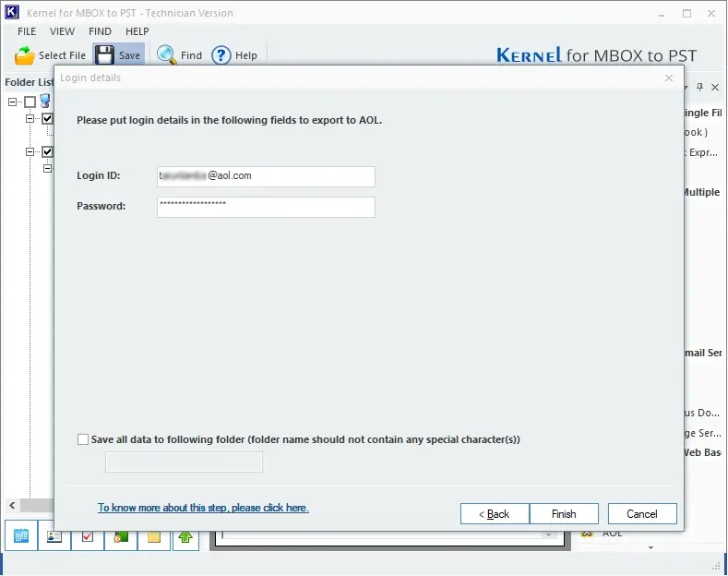
Task: Click the 'Folder List' panel title
Action: pos(30,82)
